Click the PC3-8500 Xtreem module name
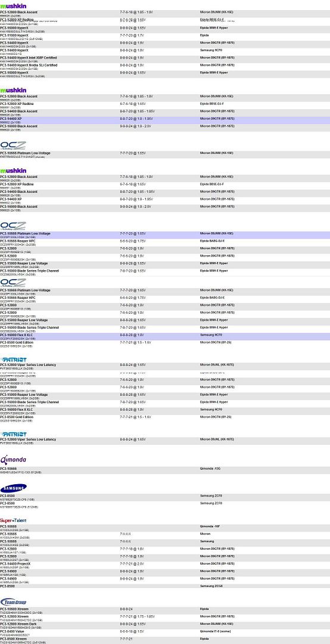 point(14,639)
